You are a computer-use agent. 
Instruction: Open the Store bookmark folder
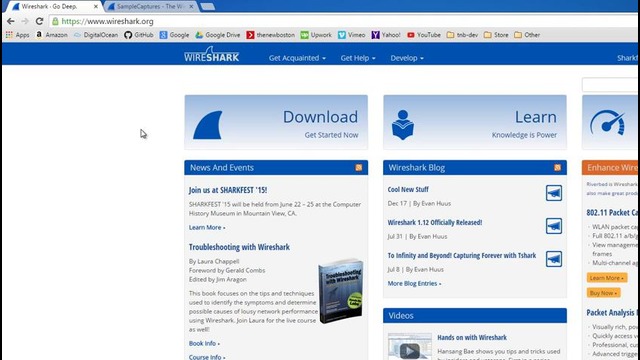click(496, 35)
